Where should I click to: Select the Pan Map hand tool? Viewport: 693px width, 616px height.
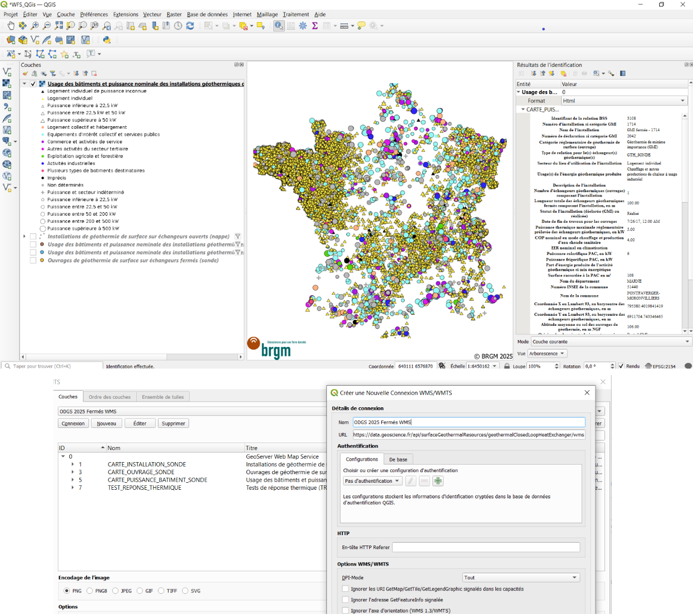click(x=11, y=26)
